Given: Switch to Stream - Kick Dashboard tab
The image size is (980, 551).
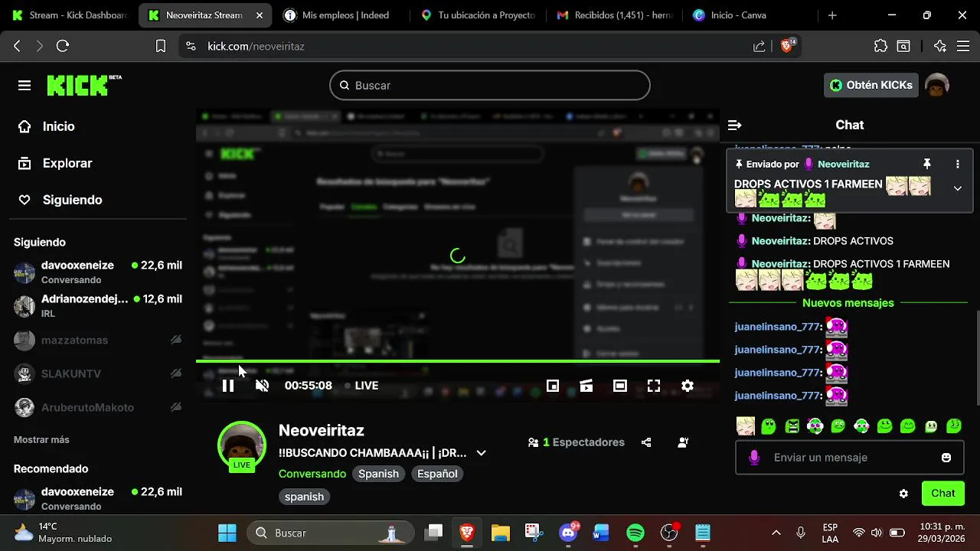Looking at the screenshot, I should (70, 15).
